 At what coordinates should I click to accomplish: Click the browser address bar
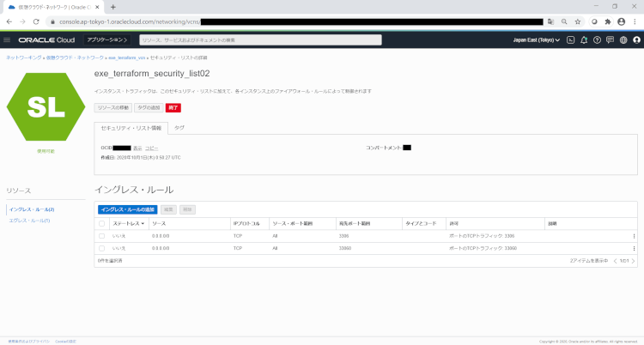tap(296, 21)
